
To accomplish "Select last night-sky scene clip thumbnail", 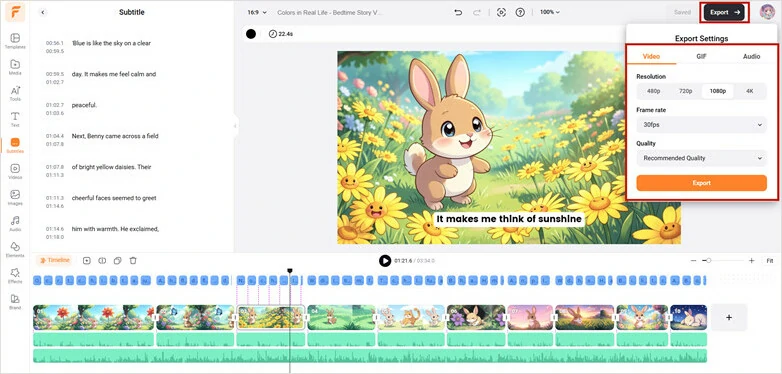I will click(688, 317).
